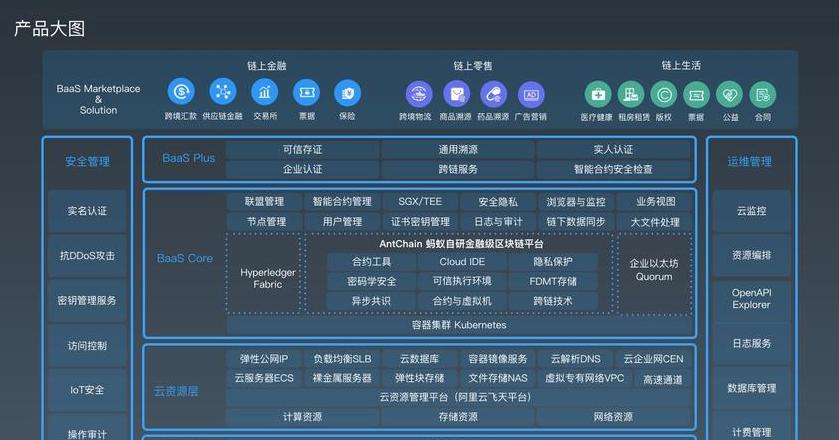Select the 供应链金融 network icon

[x=223, y=92]
